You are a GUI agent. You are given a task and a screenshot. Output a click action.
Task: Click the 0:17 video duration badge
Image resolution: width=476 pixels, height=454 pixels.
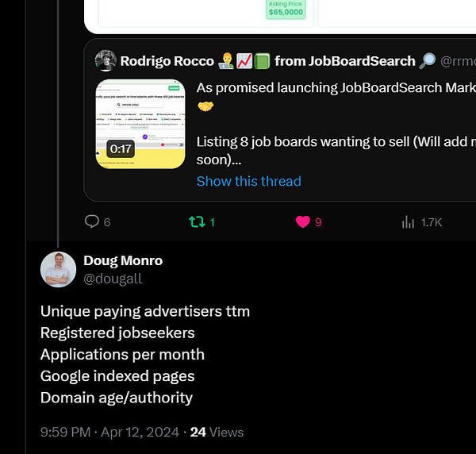[121, 148]
